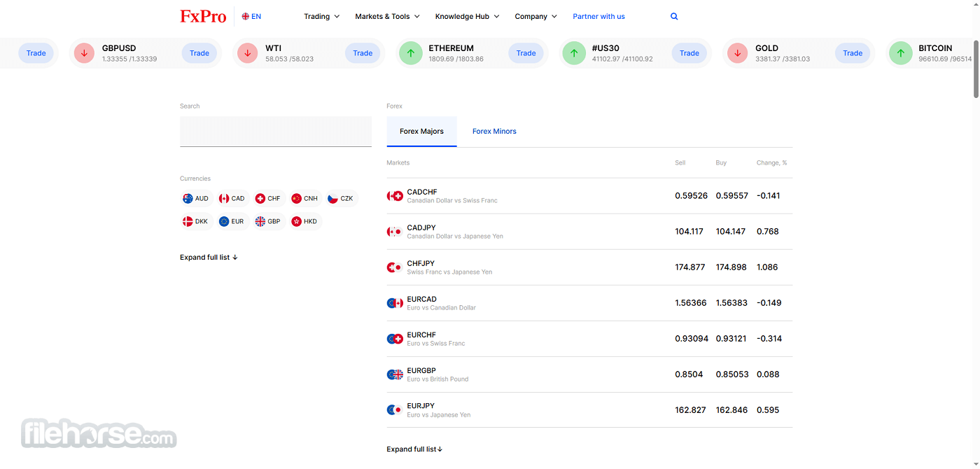
Task: Filter by CHF currency chip
Action: (x=268, y=199)
